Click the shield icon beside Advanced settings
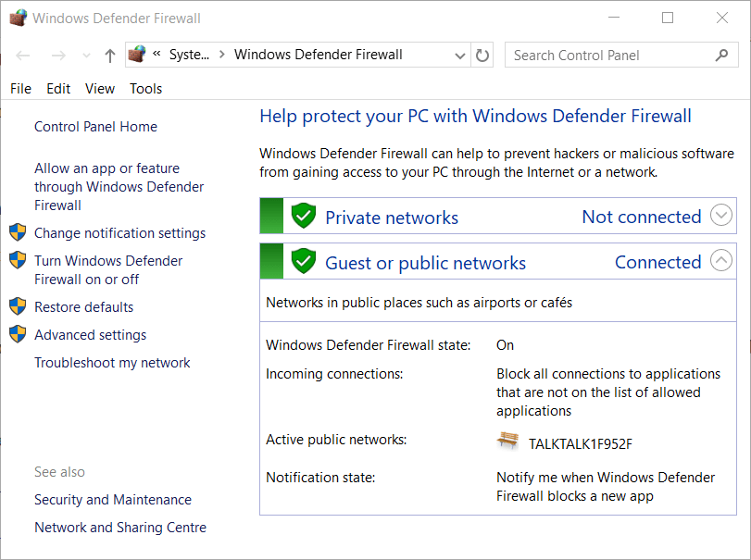 [x=18, y=334]
